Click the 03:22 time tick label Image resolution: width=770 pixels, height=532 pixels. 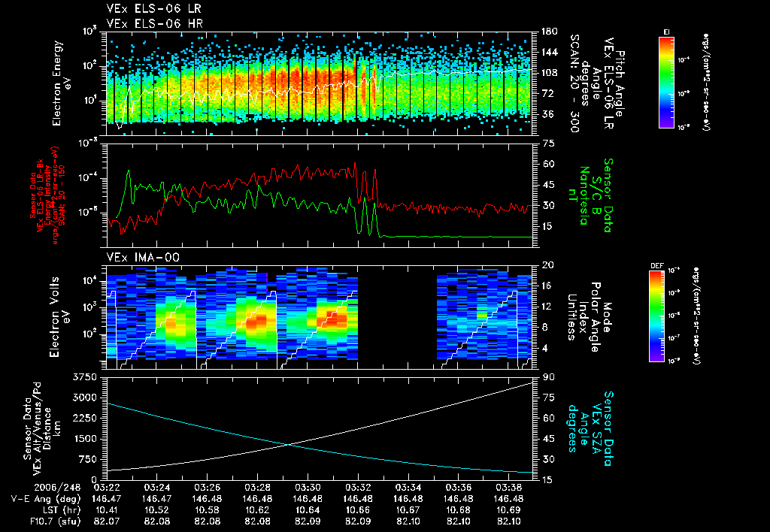click(107, 488)
